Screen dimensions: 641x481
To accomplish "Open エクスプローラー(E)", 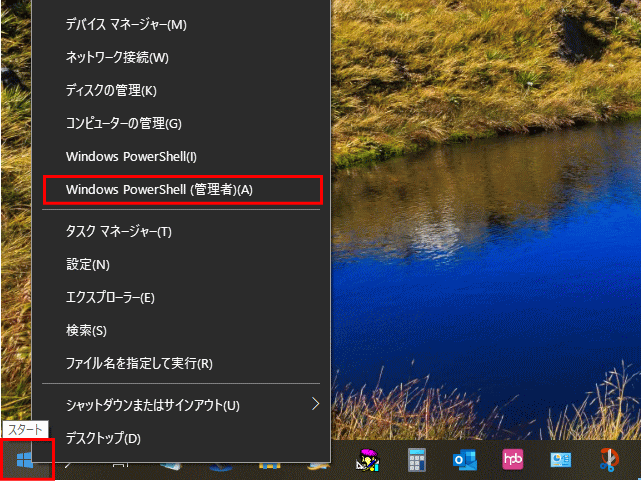I will pos(181,298).
